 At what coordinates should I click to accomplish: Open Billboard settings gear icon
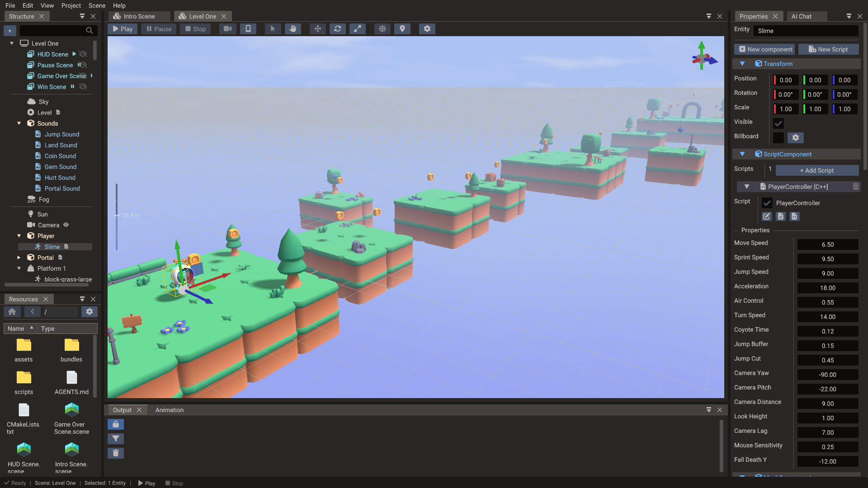click(796, 138)
